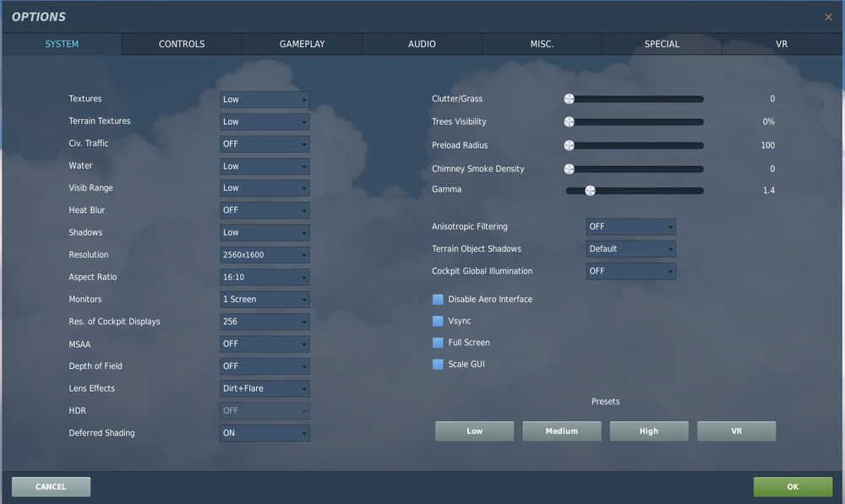The image size is (845, 504).
Task: Open the GAMEPLAY settings tab
Action: click(x=302, y=44)
